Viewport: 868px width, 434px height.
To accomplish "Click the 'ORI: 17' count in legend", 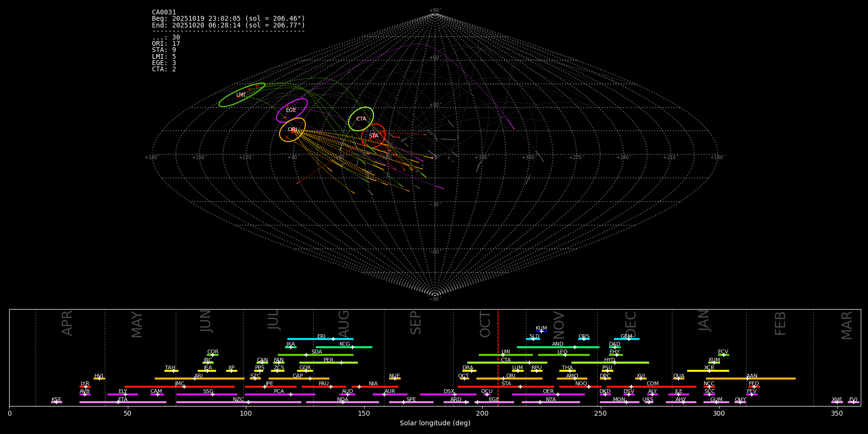I will click(166, 44).
